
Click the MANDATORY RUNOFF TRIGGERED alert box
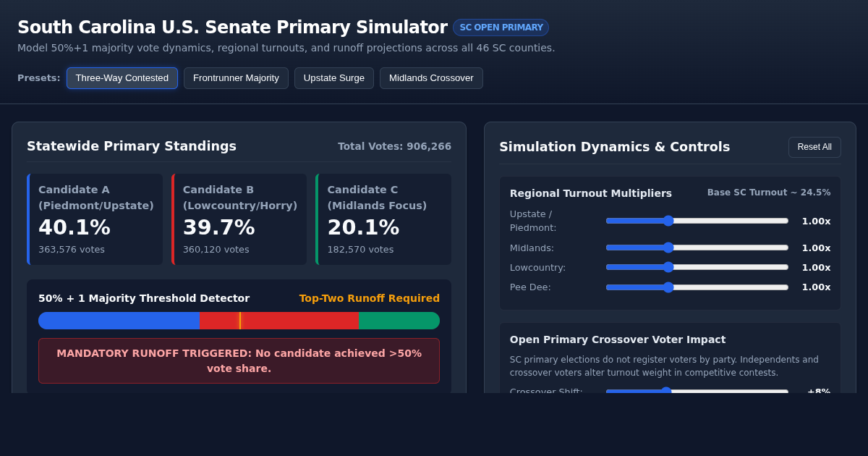[x=239, y=360]
